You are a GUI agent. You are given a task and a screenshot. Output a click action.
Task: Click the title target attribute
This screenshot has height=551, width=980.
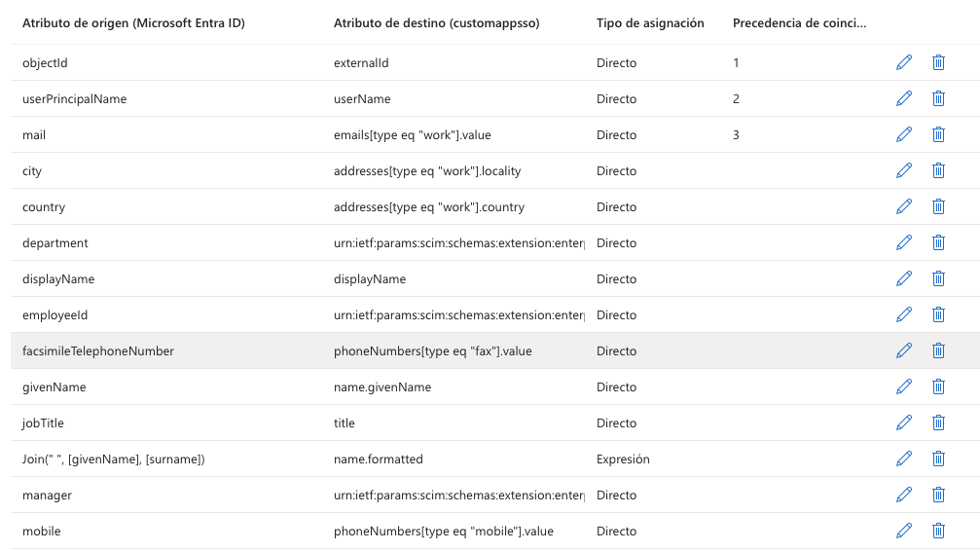pyautogui.click(x=345, y=423)
